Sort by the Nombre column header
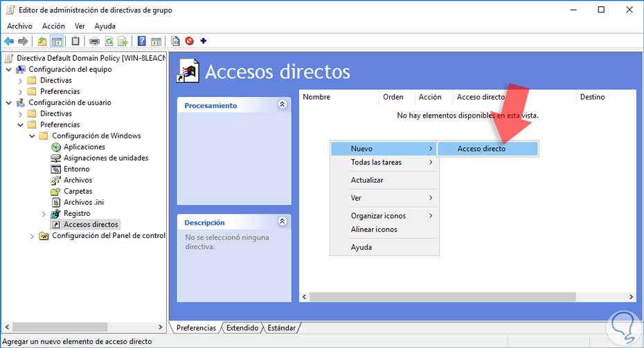This screenshot has height=348, width=644. (339, 97)
